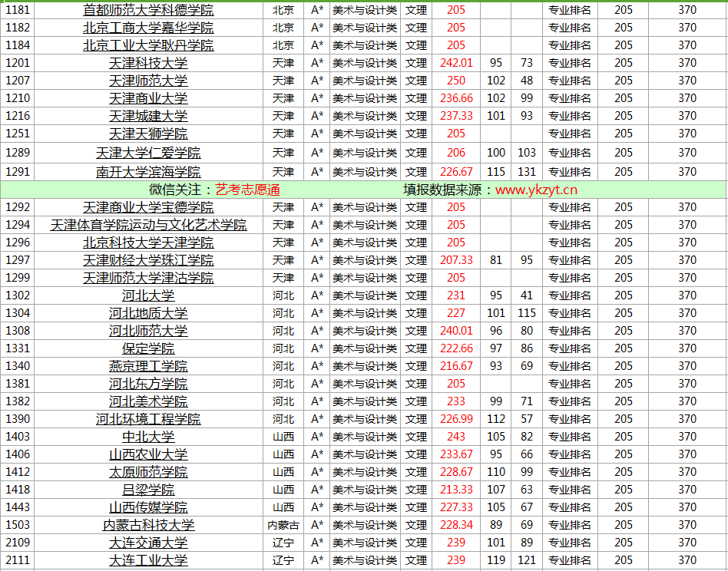The height and width of the screenshot is (571, 728).
Task: Select the 河北东方学院 link
Action: [148, 384]
